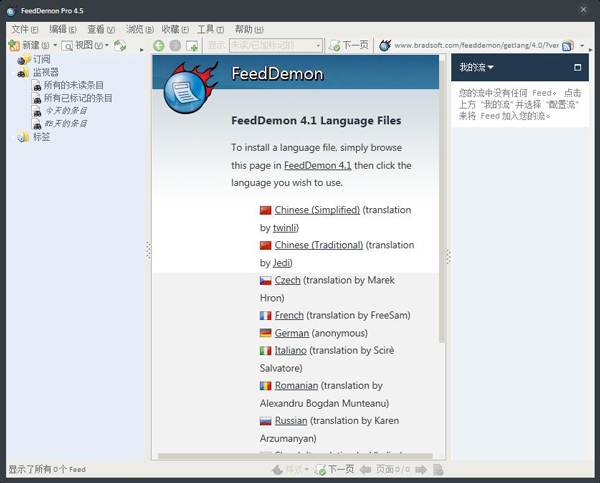Screen dimensions: 600x483
Task: Install Chinese (Traditional) language link
Action: 319,245
